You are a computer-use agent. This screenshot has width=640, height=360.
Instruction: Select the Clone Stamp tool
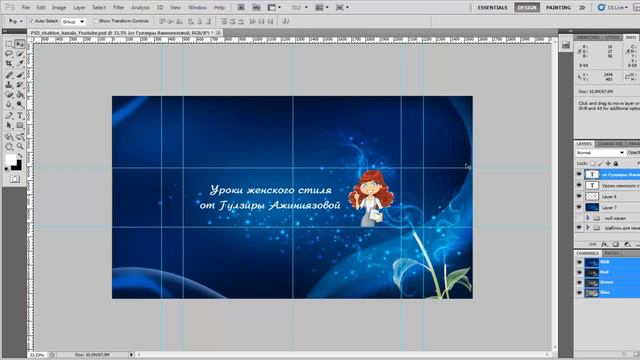point(9,85)
